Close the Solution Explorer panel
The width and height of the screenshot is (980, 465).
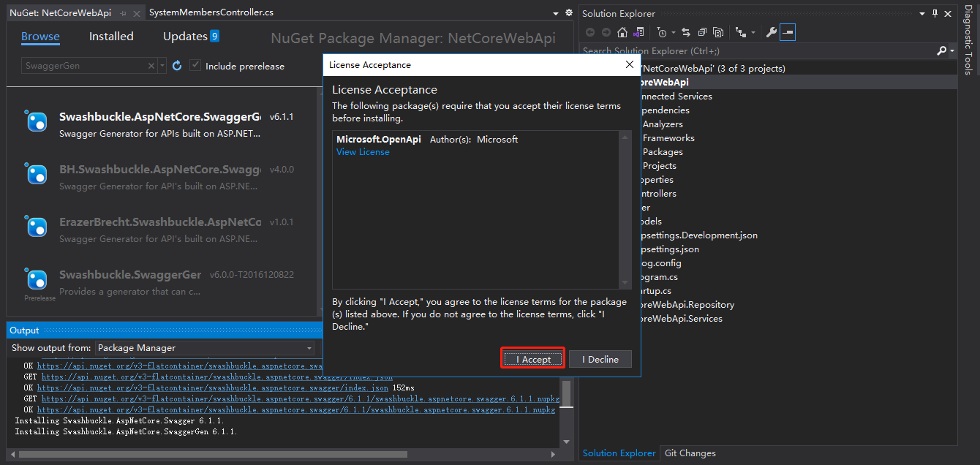point(948,13)
